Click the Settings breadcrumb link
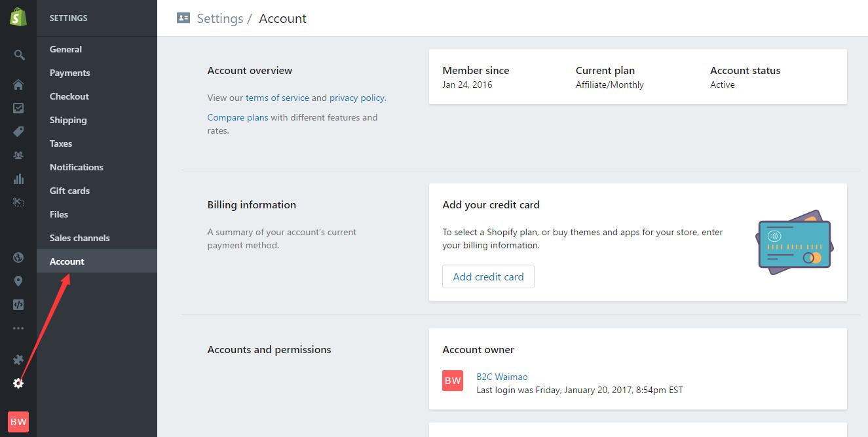 [x=219, y=18]
